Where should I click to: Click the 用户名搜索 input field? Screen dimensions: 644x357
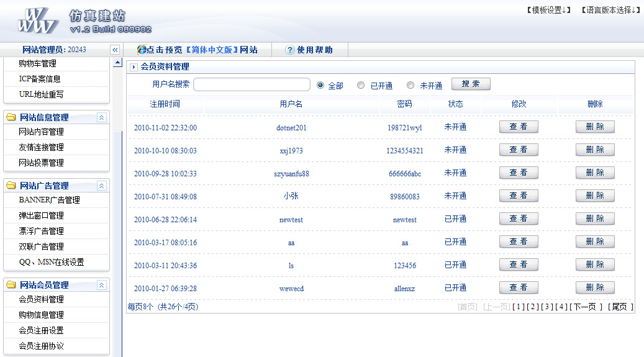252,85
